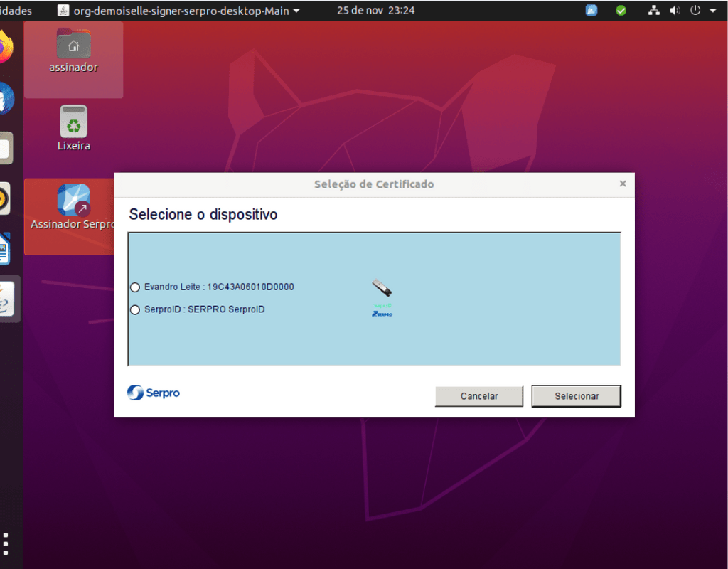Viewport: 728px width, 569px height.
Task: Open the org-demoiselle-signer app menu in top bar
Action: 178,10
